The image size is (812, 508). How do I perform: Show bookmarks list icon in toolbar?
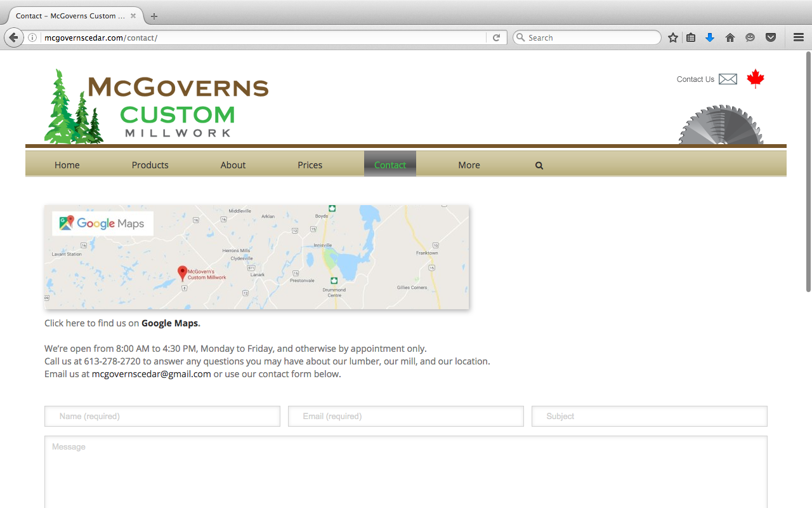click(x=691, y=37)
